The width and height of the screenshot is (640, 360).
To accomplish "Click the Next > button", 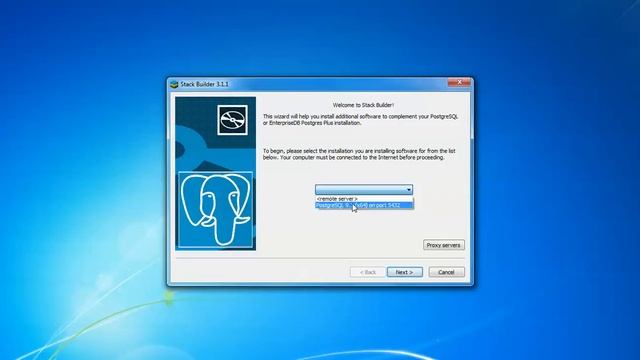I will click(x=404, y=272).
